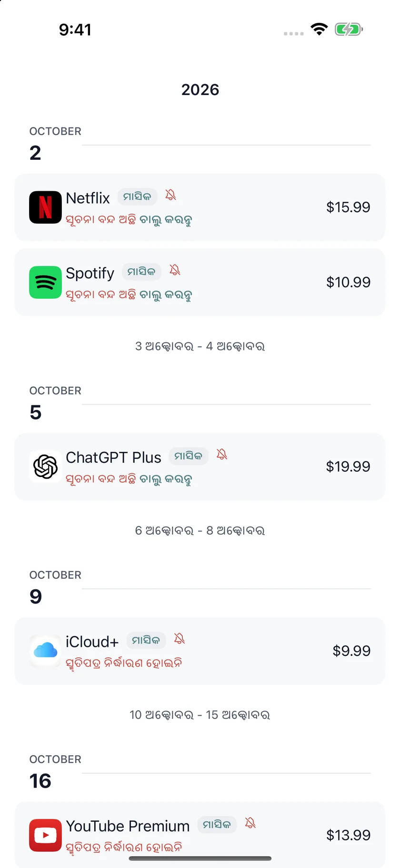
Task: Tap iCloud+ red reminder-not-set text
Action: pyautogui.click(x=124, y=663)
